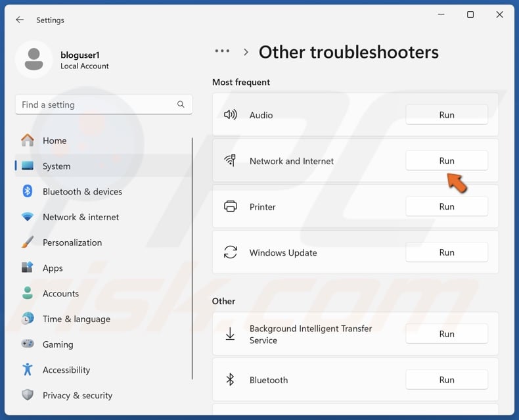The width and height of the screenshot is (519, 420).
Task: Click the Network wifi sidebar icon
Action: coord(28,217)
